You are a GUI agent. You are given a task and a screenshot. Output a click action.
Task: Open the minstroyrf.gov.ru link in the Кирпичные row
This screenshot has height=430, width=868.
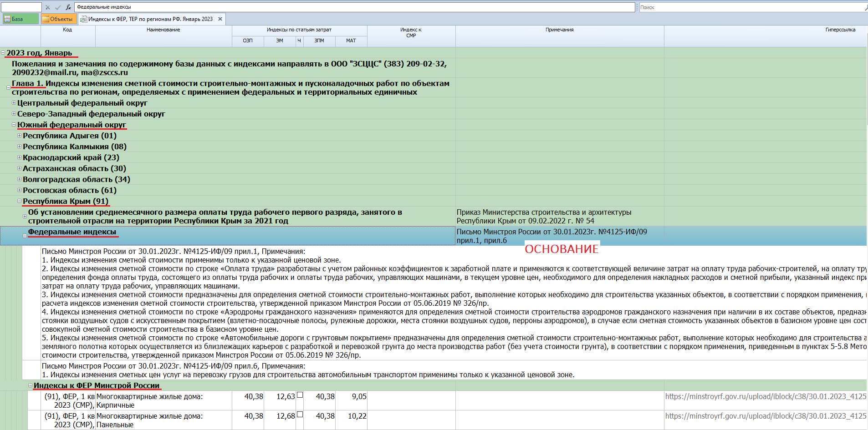pyautogui.click(x=766, y=396)
